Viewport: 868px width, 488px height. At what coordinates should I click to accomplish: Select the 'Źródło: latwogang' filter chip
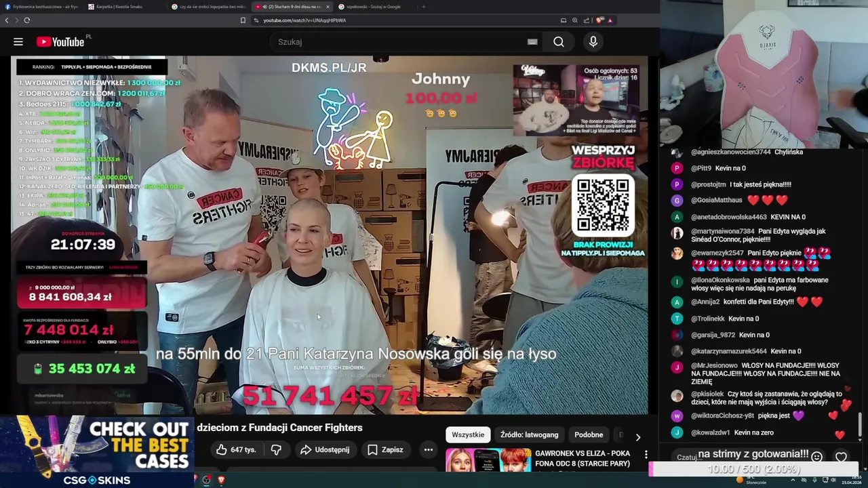point(529,434)
